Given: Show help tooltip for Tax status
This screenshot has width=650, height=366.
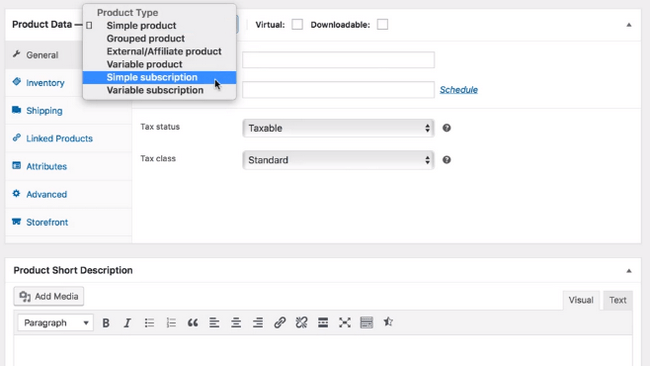Looking at the screenshot, I should coord(446,128).
